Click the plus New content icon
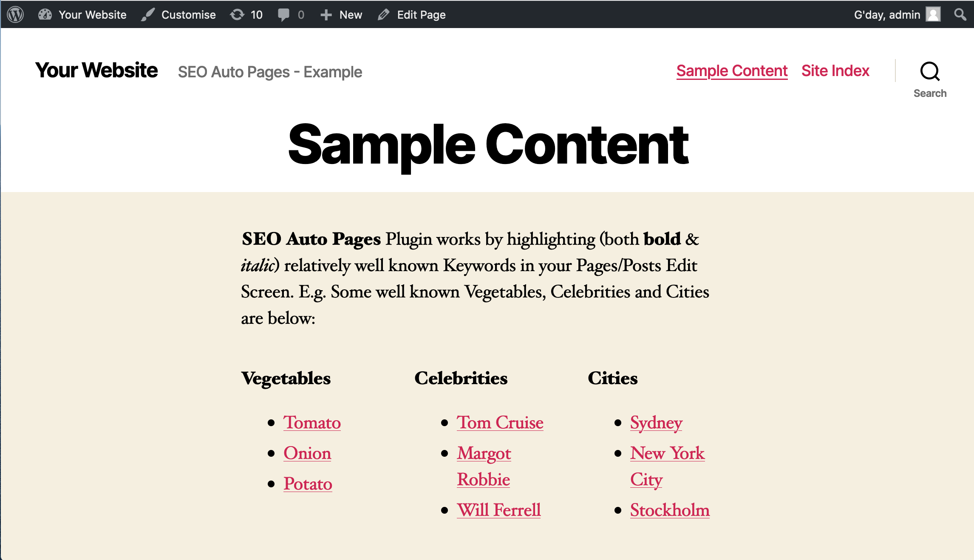Viewport: 974px width, 560px height. point(326,15)
